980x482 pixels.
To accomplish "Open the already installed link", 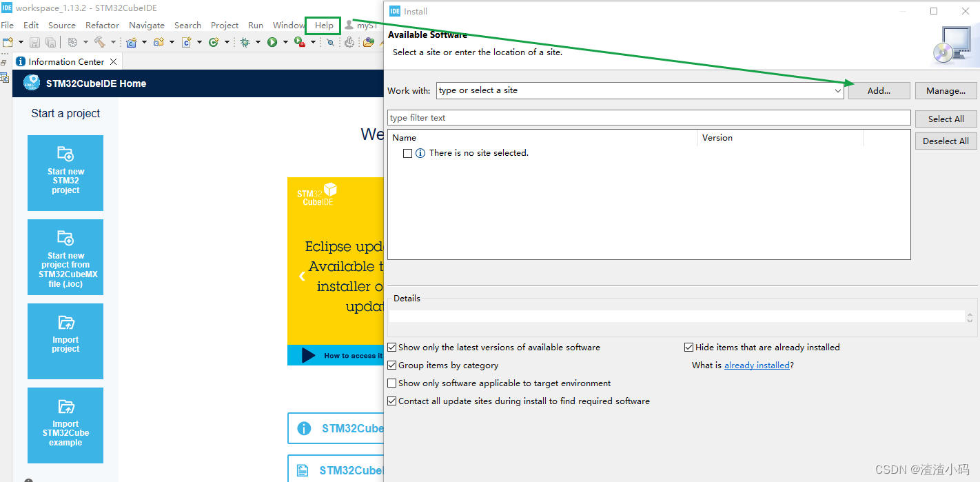I will (757, 365).
